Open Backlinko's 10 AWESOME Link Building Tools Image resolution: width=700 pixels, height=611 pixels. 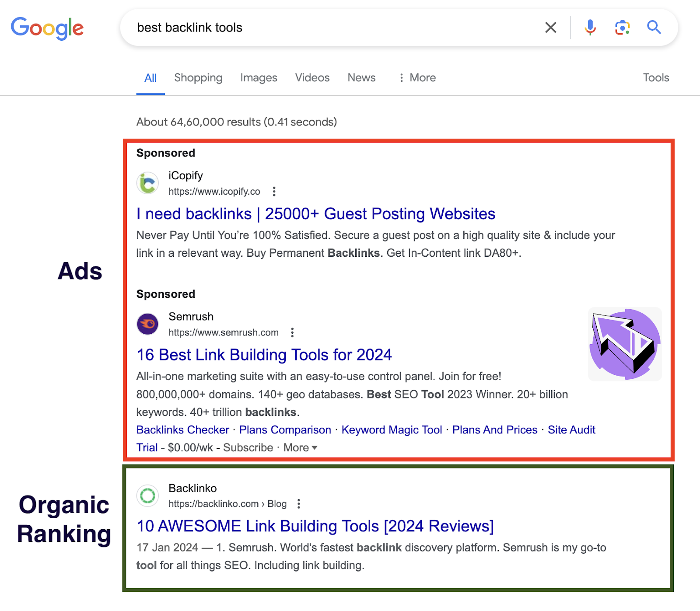pos(315,526)
